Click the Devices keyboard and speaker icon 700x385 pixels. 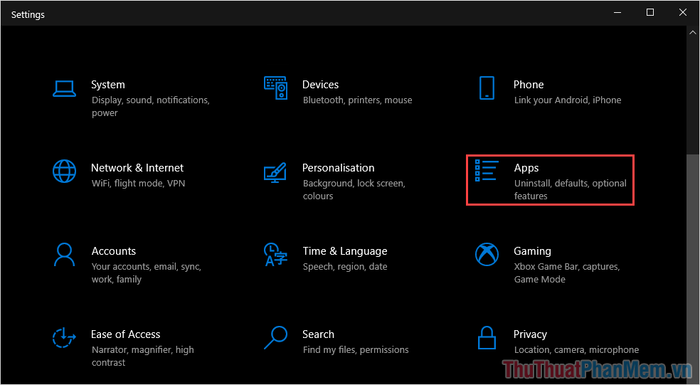275,88
